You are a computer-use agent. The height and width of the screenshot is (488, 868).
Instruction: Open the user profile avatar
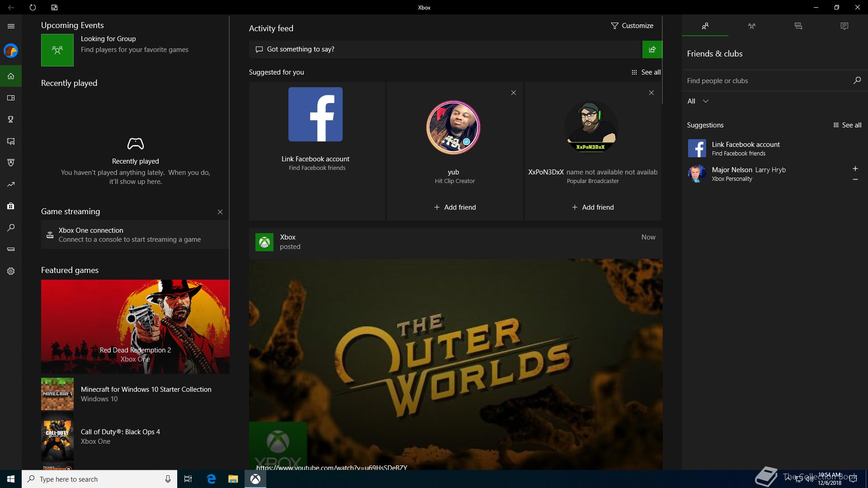[11, 51]
